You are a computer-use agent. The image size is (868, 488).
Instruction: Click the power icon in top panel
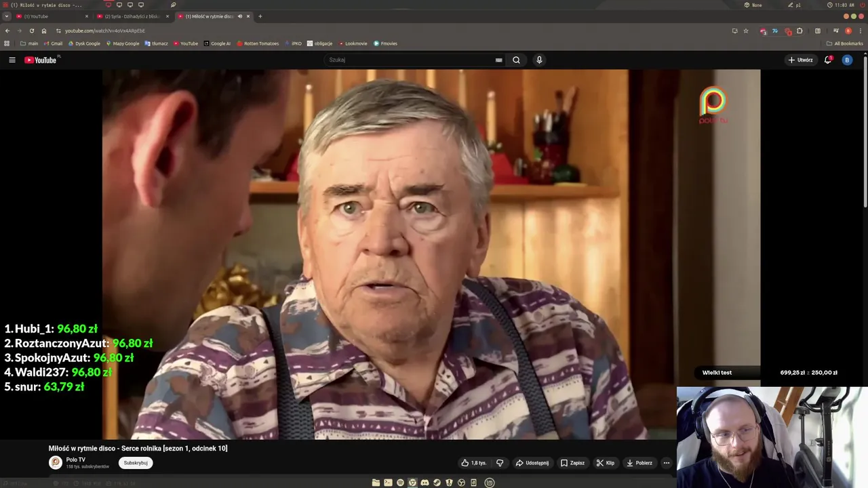[x=861, y=5]
